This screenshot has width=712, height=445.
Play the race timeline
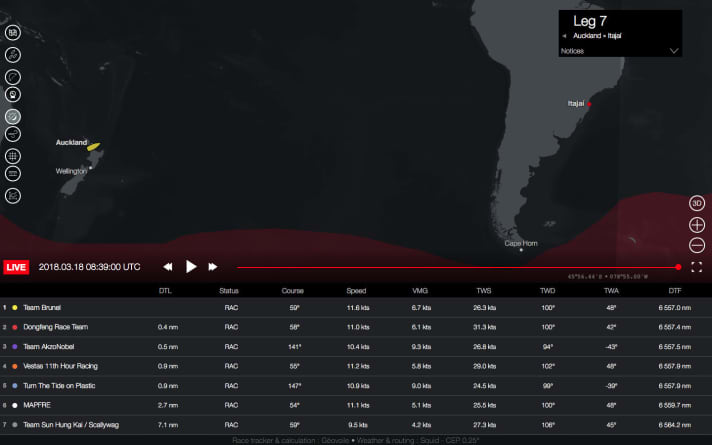click(x=191, y=267)
